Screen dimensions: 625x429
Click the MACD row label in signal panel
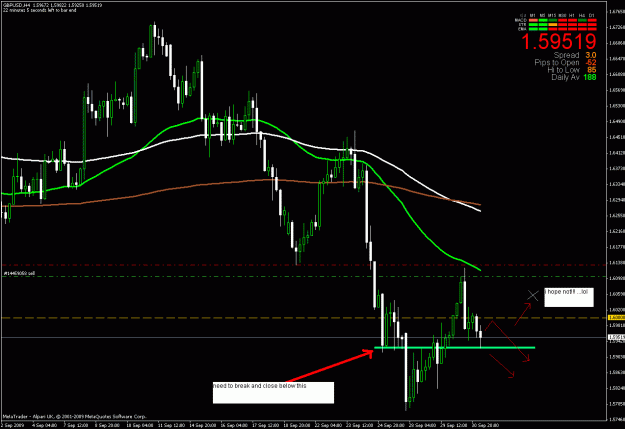pos(521,20)
